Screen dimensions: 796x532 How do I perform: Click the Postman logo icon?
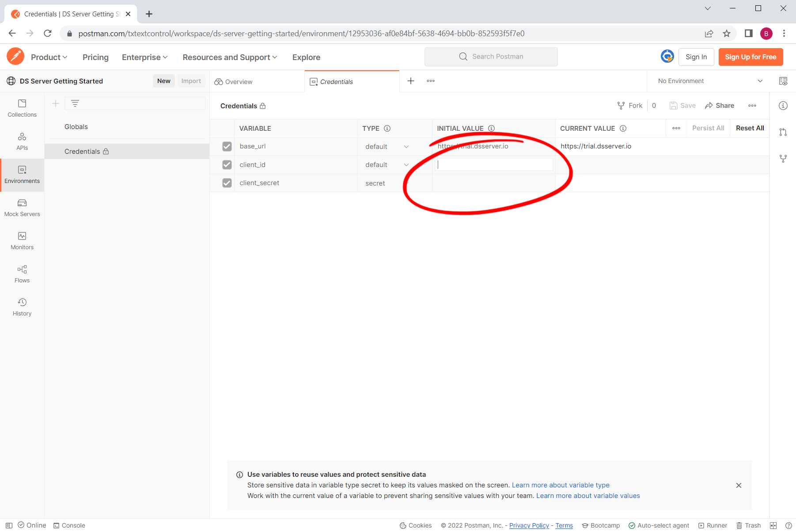pyautogui.click(x=15, y=57)
